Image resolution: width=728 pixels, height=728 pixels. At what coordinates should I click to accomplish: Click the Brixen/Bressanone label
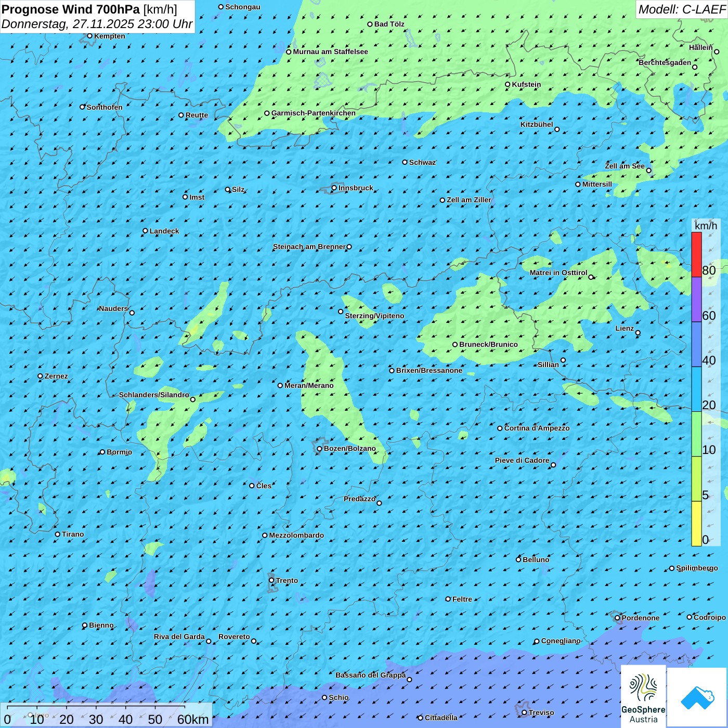[x=429, y=370]
